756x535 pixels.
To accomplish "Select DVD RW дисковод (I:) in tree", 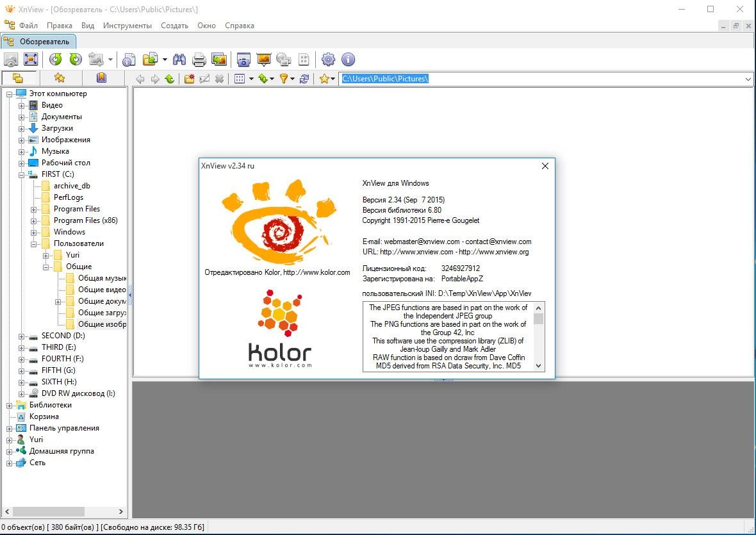I will (x=78, y=393).
